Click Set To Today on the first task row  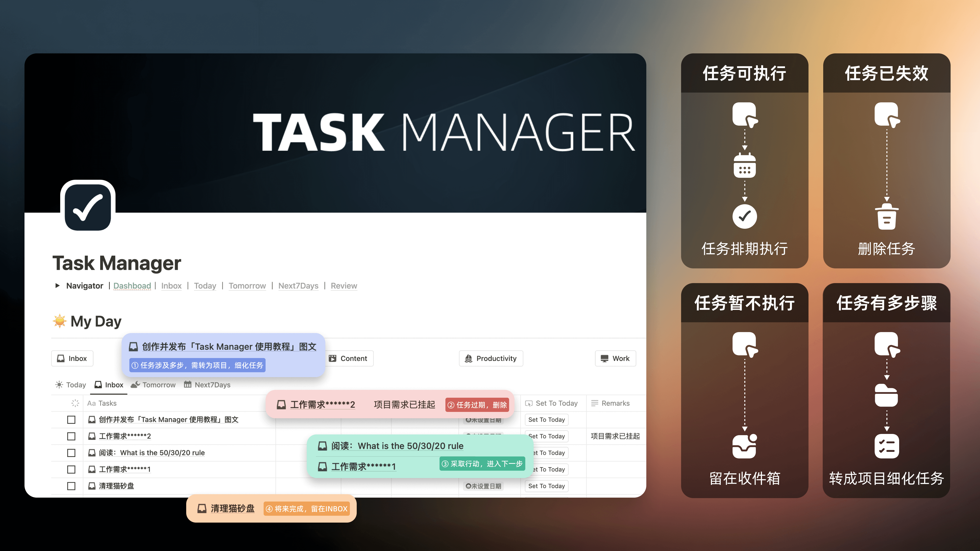[x=546, y=419]
